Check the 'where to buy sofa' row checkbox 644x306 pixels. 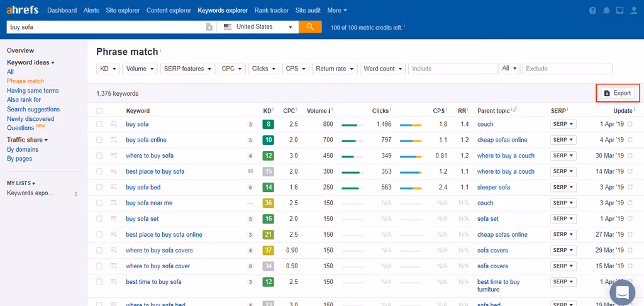click(99, 156)
